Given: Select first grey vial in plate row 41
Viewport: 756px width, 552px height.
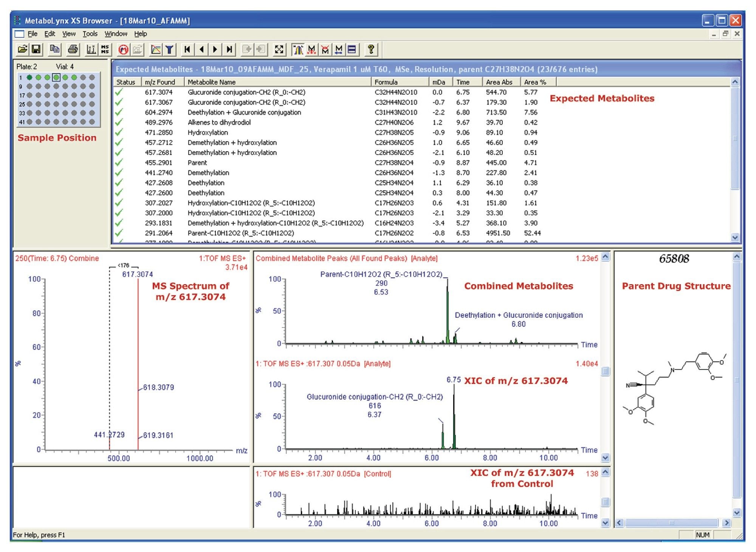Looking at the screenshot, I should click(x=29, y=122).
